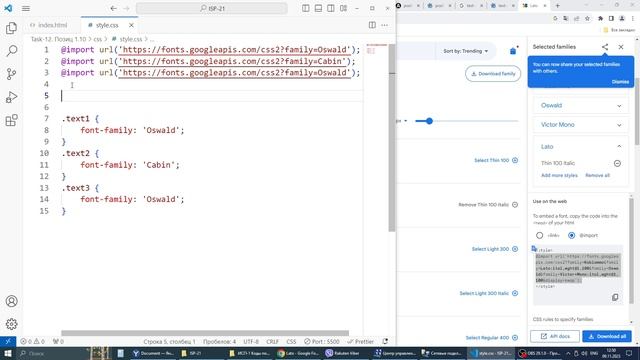
Task: Open the Manage gear in VS Code
Action: [11, 324]
